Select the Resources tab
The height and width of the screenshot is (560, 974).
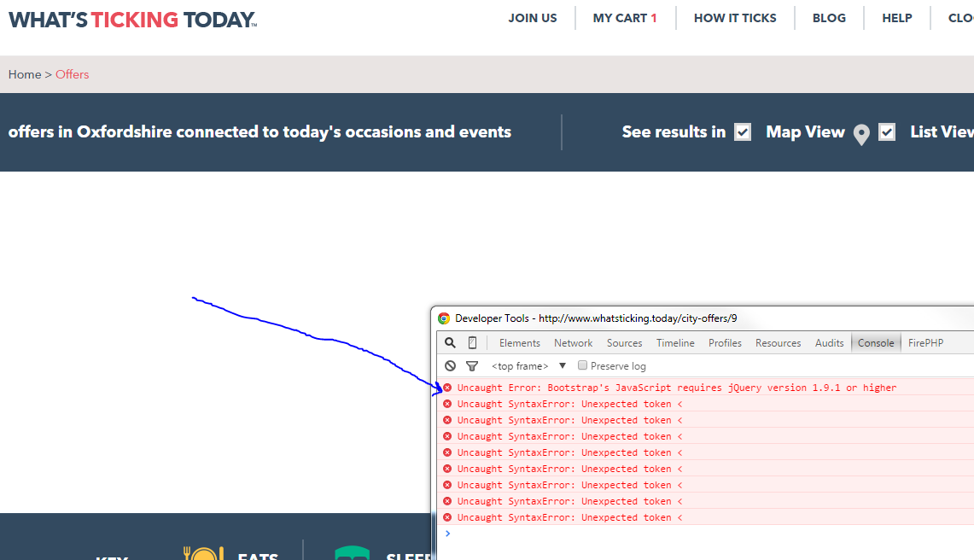point(778,343)
